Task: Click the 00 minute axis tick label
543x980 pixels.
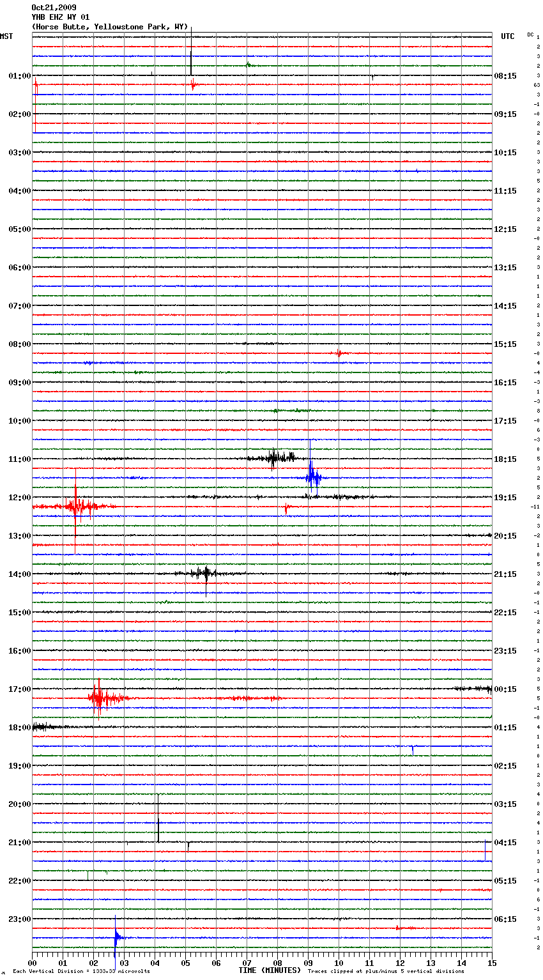Action: (x=32, y=963)
